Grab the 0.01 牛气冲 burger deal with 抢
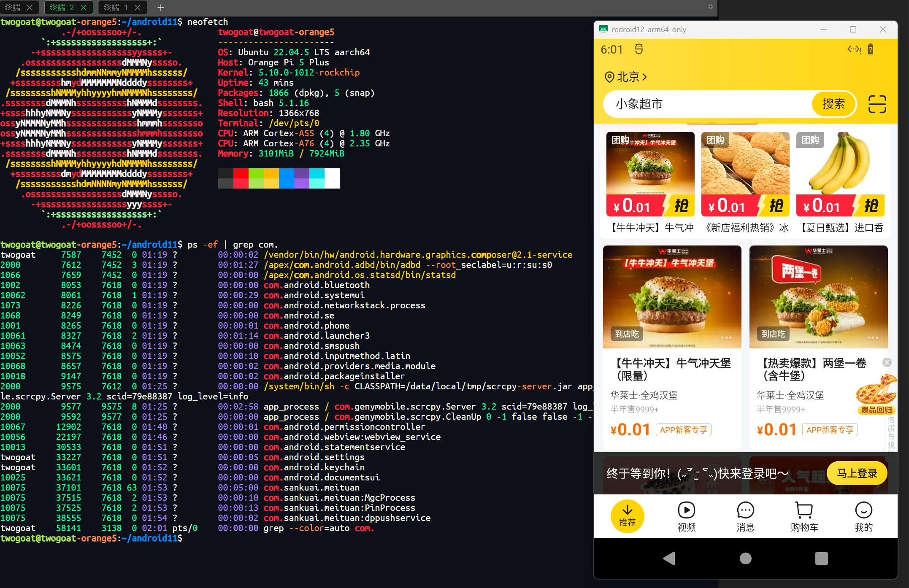909x588 pixels. pyautogui.click(x=681, y=206)
